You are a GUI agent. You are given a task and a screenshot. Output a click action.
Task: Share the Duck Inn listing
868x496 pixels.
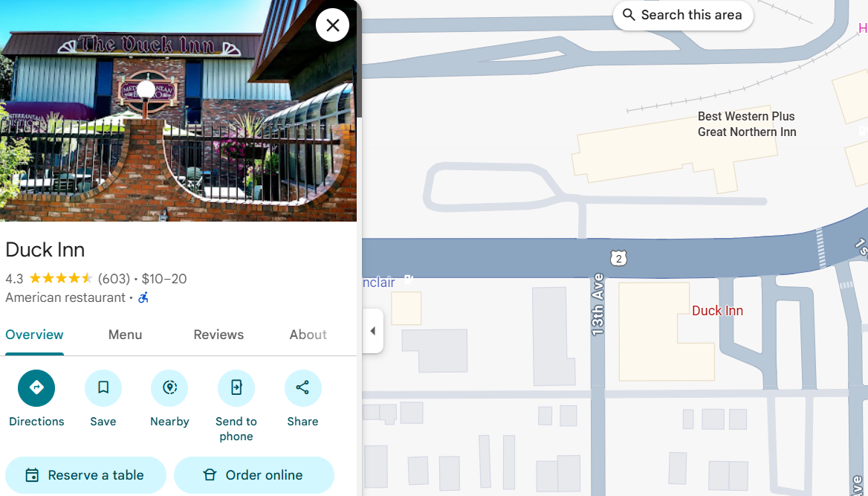302,388
